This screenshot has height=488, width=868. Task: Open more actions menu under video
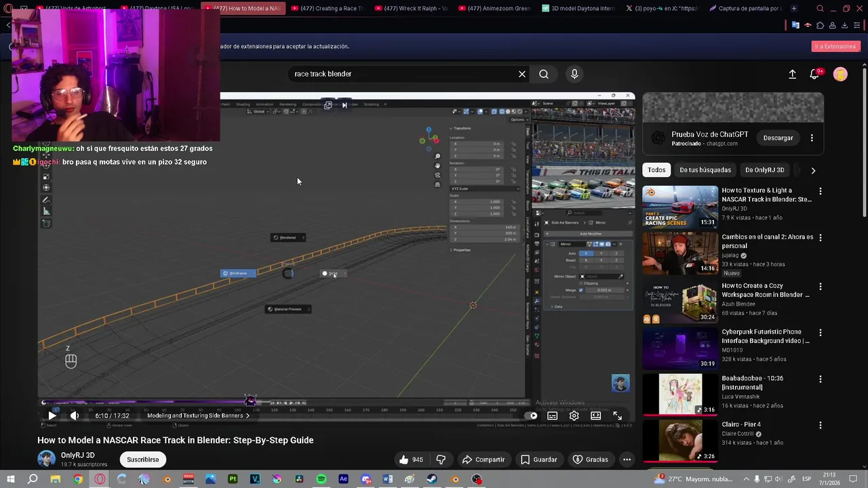pos(627,460)
